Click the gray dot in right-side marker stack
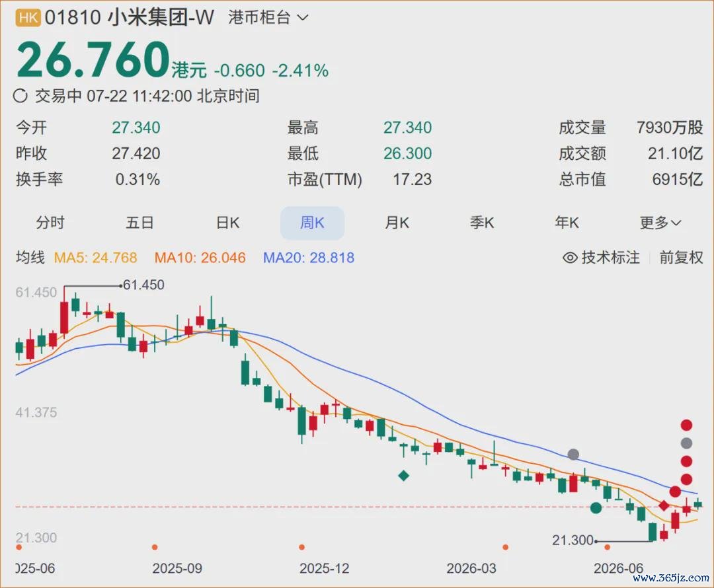This screenshot has height=588, width=714. 686,443
